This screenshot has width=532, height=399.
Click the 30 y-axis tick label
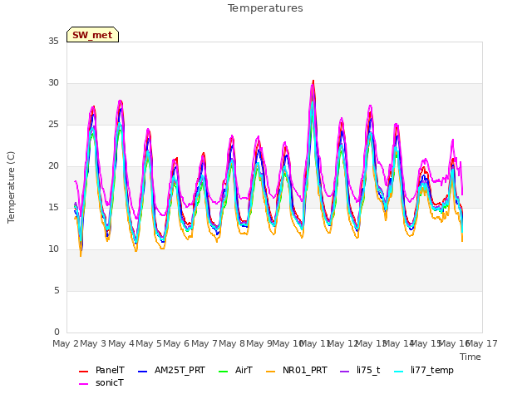point(53,83)
